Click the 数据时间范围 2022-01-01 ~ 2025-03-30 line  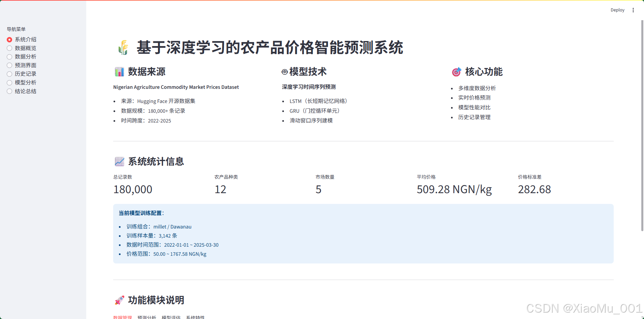tap(172, 245)
